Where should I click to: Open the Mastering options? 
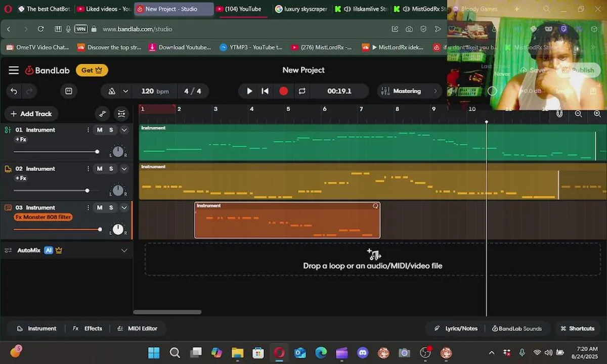pos(410,91)
